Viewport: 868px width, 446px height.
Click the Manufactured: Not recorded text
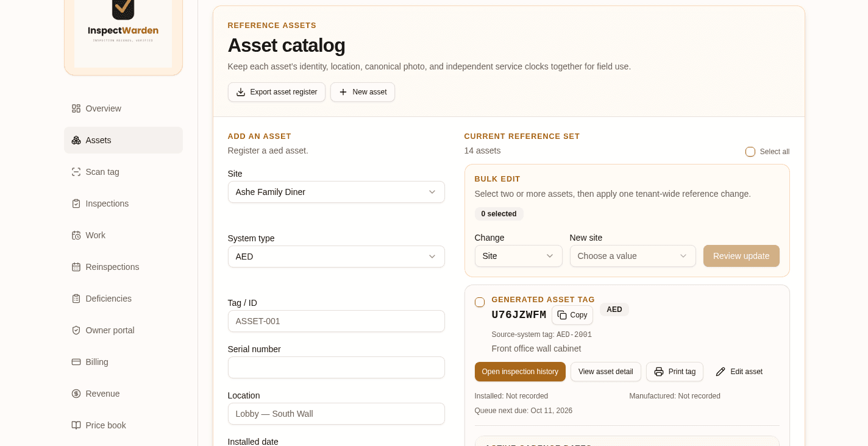(675, 396)
